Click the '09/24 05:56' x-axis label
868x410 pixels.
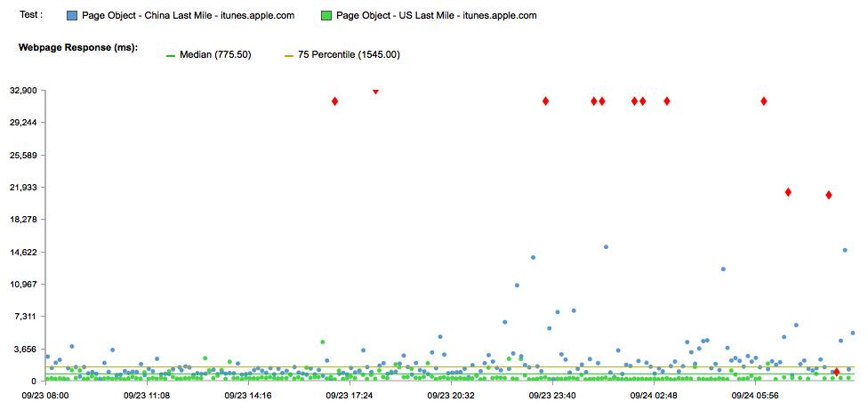755,396
